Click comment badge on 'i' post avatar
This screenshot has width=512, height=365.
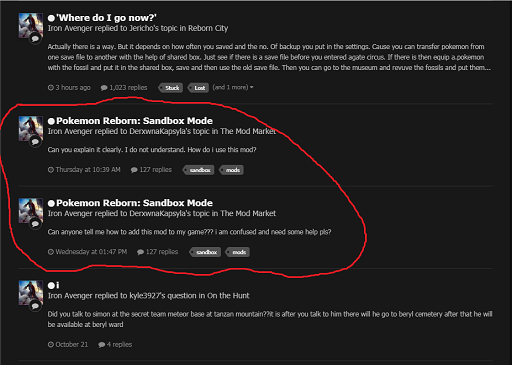[35, 306]
